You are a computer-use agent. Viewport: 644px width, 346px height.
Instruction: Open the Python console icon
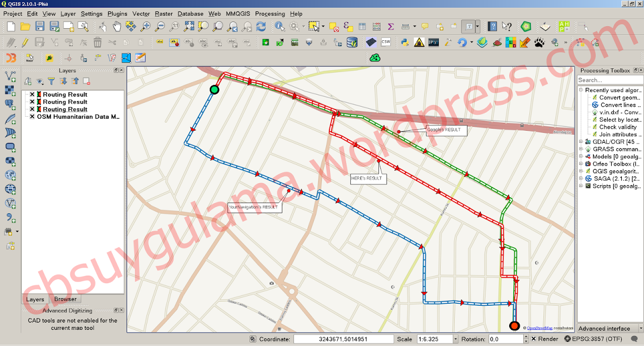pyautogui.click(x=404, y=42)
